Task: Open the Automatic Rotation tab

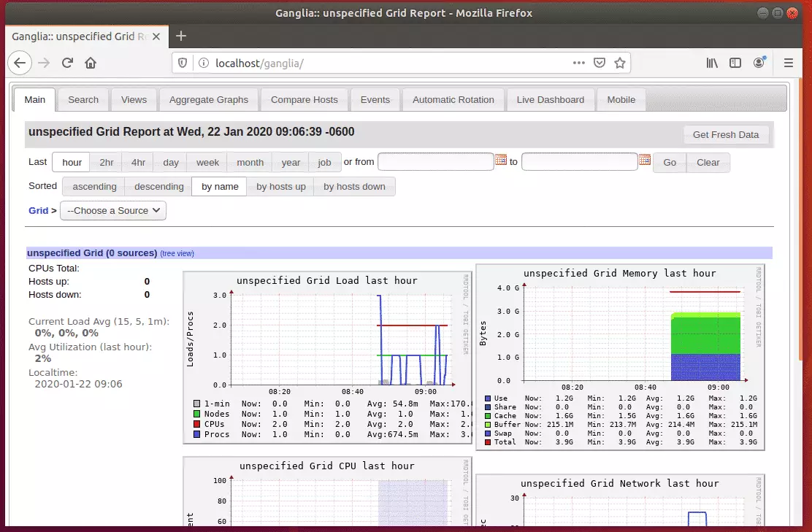Action: coord(453,100)
